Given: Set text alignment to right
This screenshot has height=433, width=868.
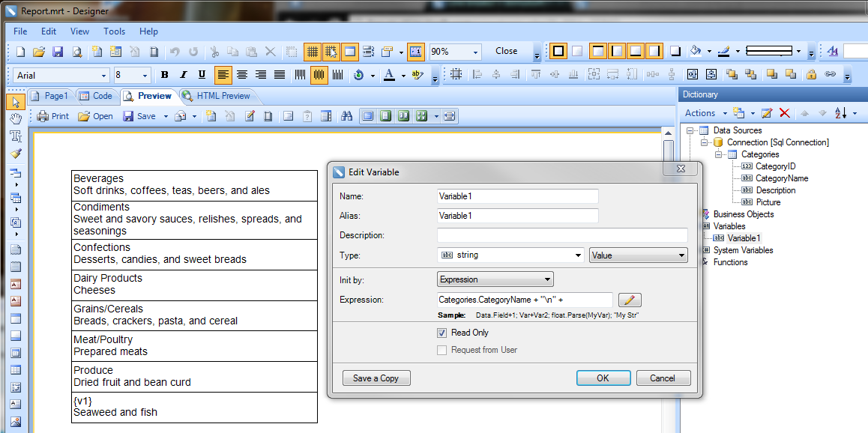Looking at the screenshot, I should click(261, 75).
